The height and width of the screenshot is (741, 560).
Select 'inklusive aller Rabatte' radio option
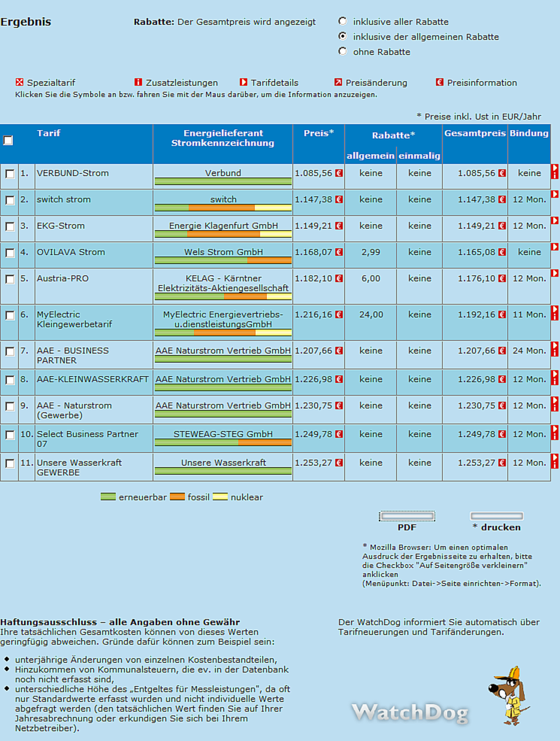(343, 21)
